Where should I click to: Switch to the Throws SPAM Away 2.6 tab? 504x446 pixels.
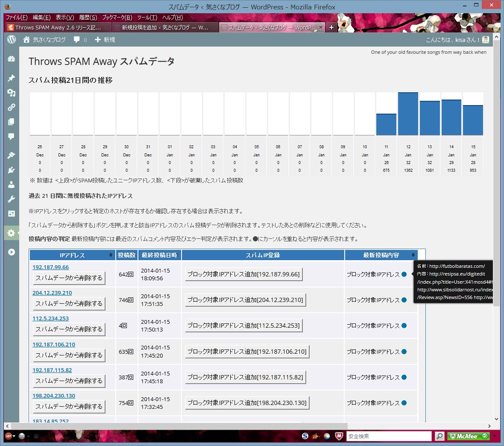coord(58,27)
